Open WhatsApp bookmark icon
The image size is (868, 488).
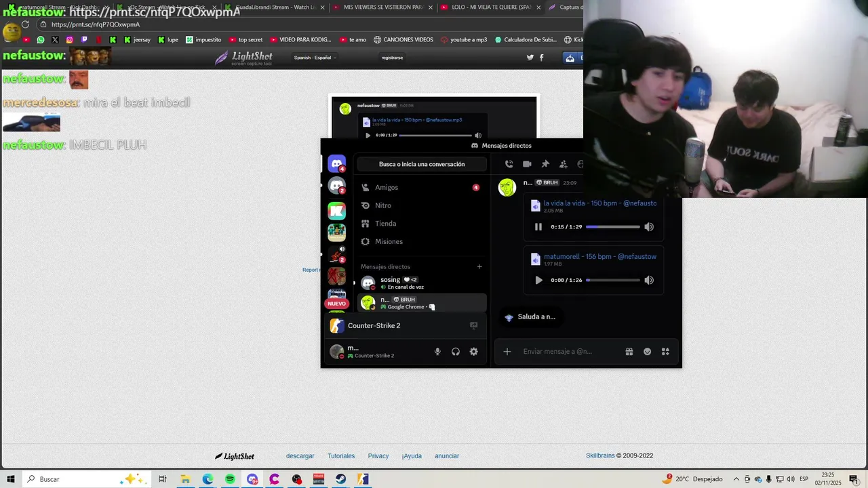tap(41, 40)
